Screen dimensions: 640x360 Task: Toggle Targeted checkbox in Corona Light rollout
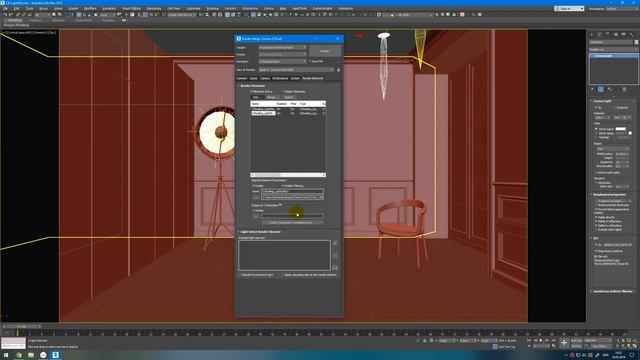pos(615,108)
